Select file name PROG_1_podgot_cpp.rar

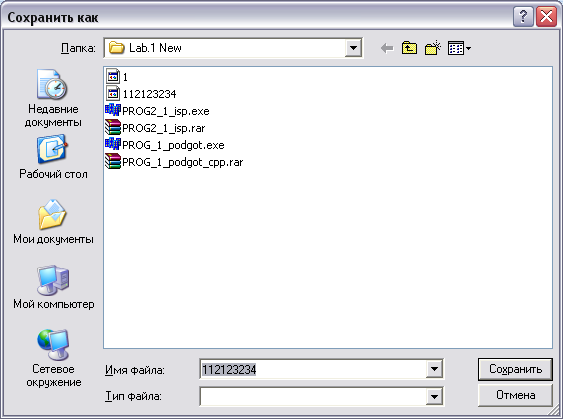tap(182, 162)
